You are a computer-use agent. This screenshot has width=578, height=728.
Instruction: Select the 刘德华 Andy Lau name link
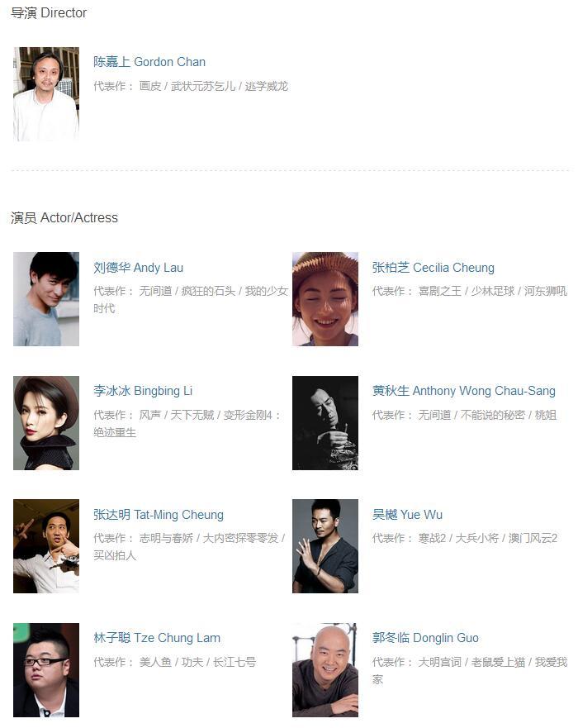[x=138, y=268]
